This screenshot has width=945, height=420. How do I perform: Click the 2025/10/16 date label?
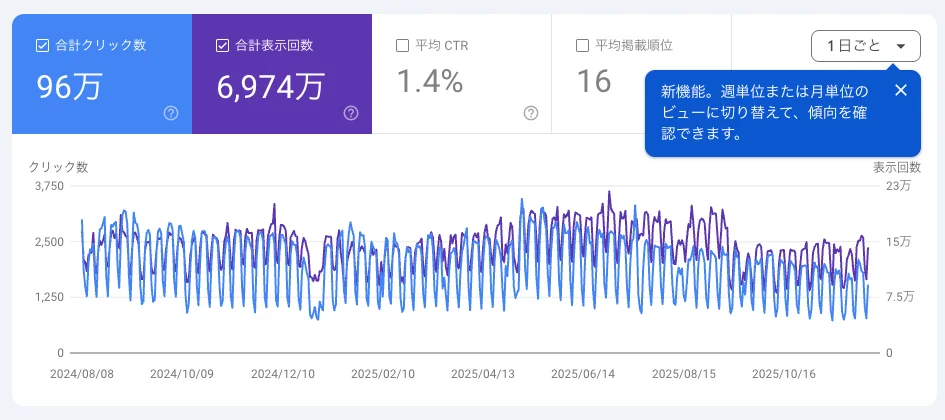[783, 374]
